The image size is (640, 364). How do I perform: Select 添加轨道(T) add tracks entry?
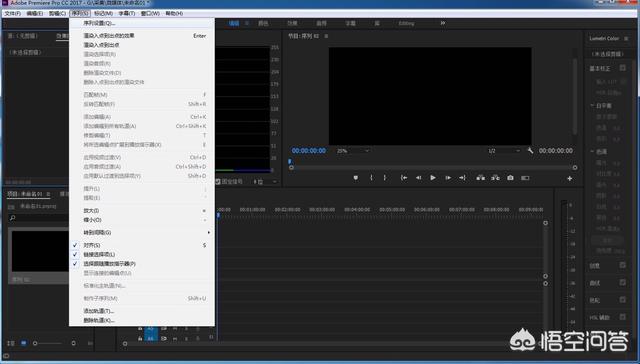pyautogui.click(x=142, y=311)
